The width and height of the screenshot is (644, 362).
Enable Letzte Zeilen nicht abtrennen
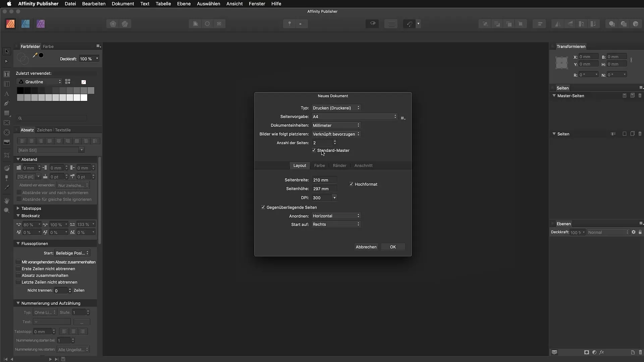[18, 282]
